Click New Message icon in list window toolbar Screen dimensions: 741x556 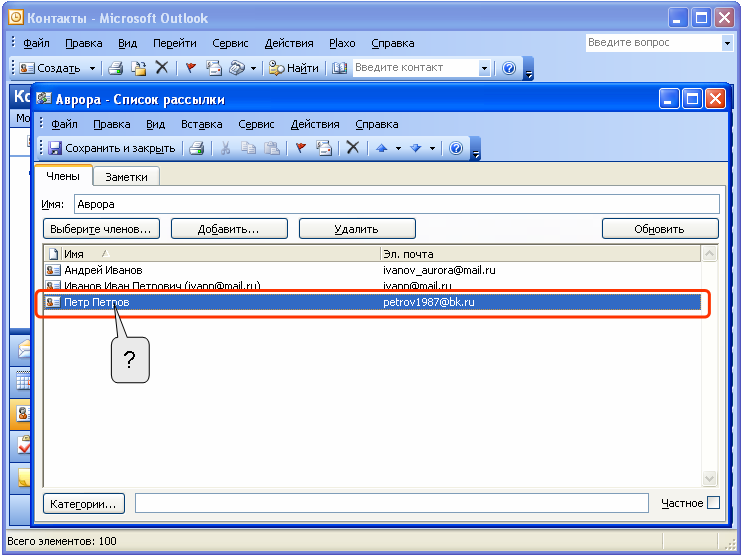point(324,148)
